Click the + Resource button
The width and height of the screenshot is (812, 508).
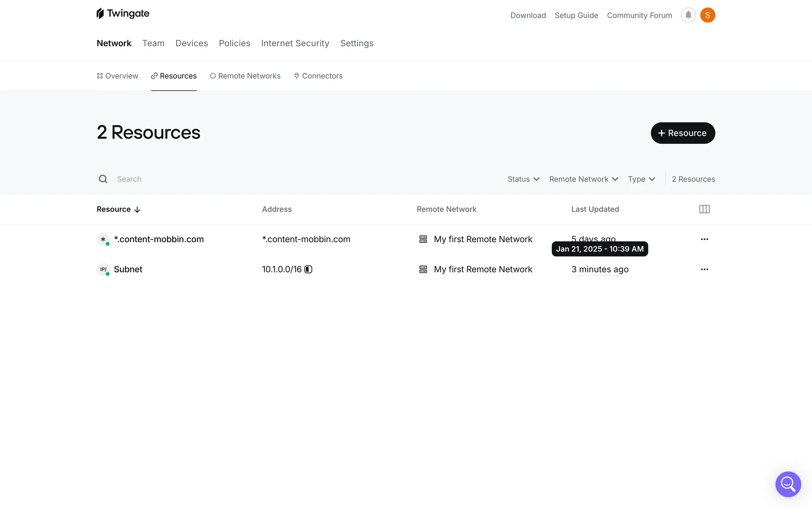(683, 133)
